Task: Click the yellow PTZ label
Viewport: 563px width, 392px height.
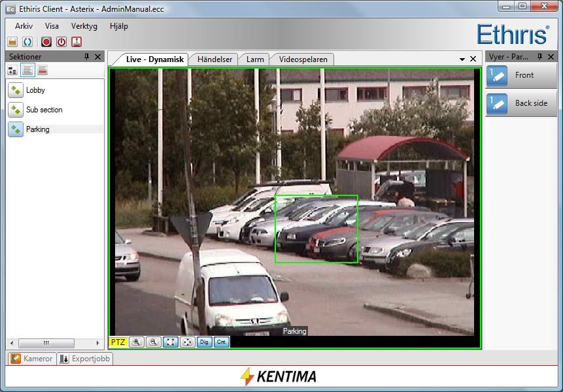Action: [x=118, y=342]
